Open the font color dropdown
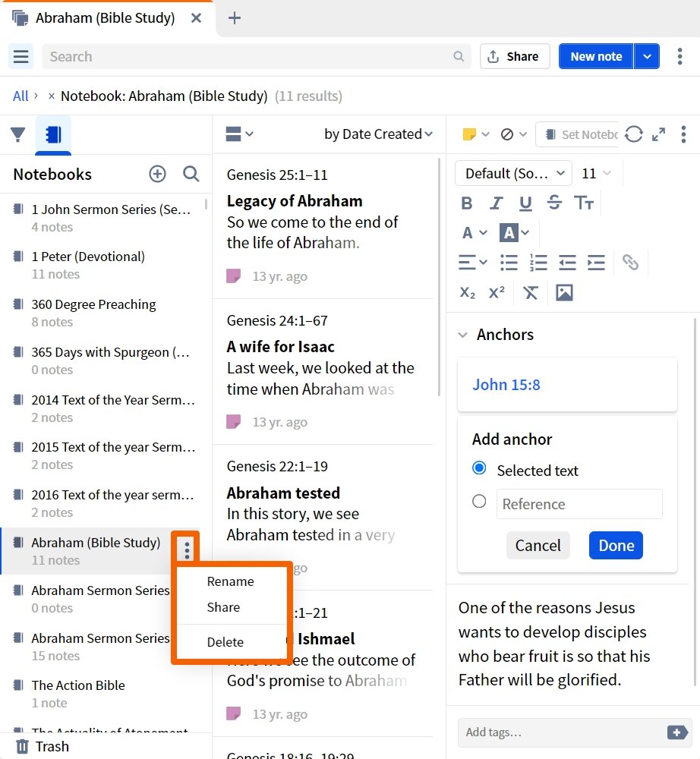The image size is (700, 759). click(x=474, y=233)
